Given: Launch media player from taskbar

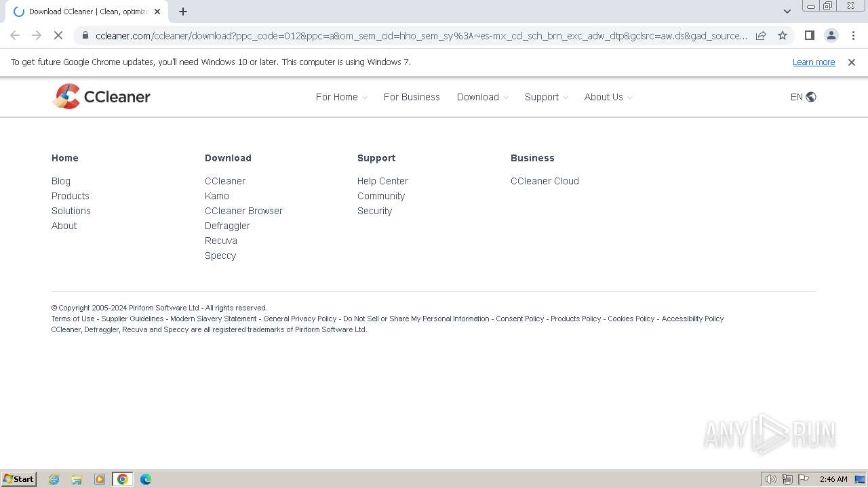Looking at the screenshot, I should point(100,479).
